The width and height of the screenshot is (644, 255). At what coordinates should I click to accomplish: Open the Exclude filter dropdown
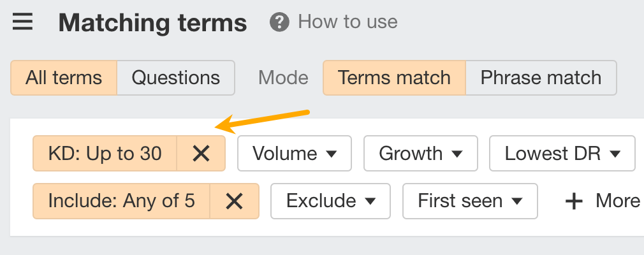pos(330,201)
